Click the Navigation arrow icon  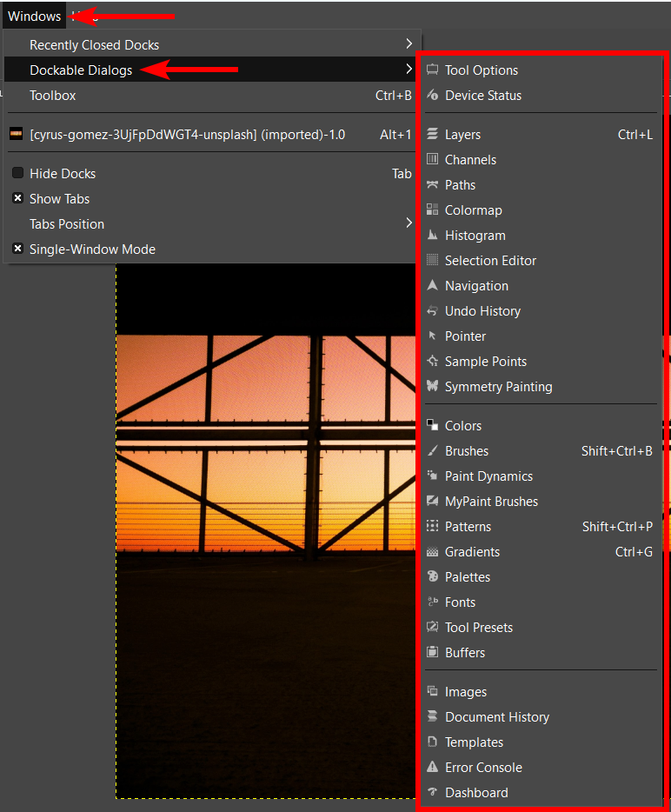pos(432,286)
